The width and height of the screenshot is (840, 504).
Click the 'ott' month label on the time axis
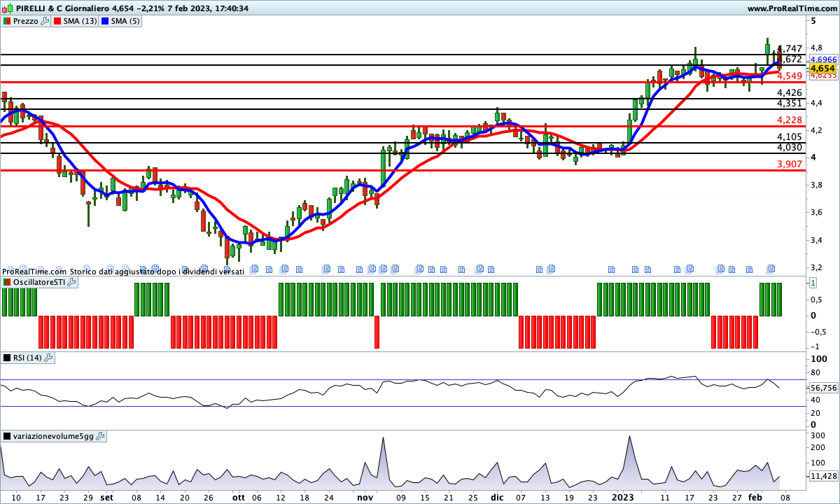[239, 497]
